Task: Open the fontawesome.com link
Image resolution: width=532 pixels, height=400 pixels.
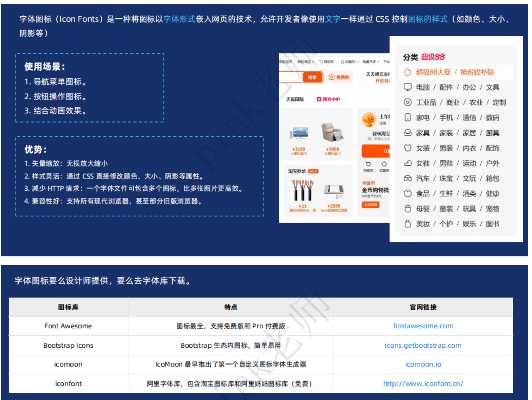Action: click(x=423, y=326)
